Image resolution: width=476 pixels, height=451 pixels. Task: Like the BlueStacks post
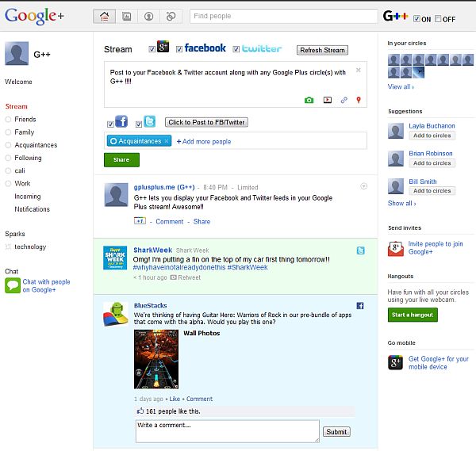click(x=175, y=399)
